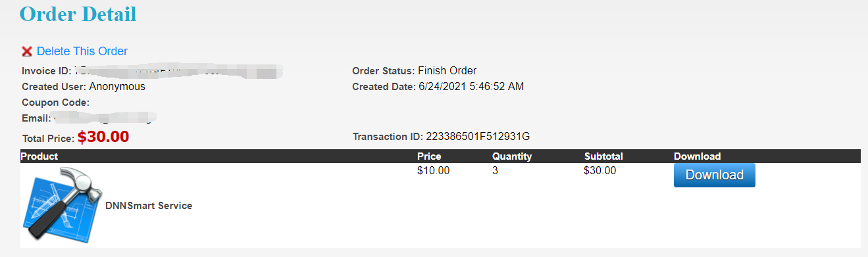Select the $30.00 total price in red
Viewport: 868px width, 257px height.
click(x=103, y=137)
